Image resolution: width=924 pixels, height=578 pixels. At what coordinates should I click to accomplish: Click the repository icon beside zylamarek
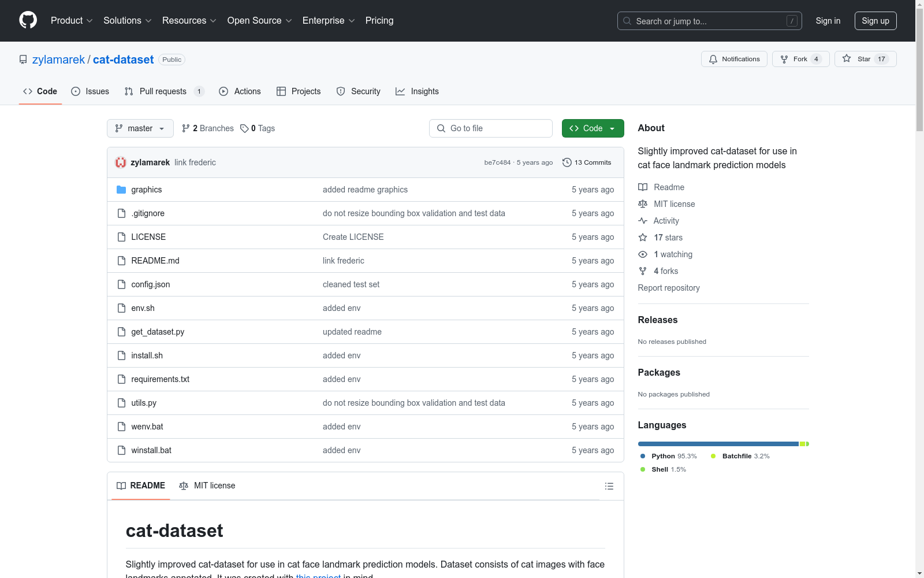point(23,60)
